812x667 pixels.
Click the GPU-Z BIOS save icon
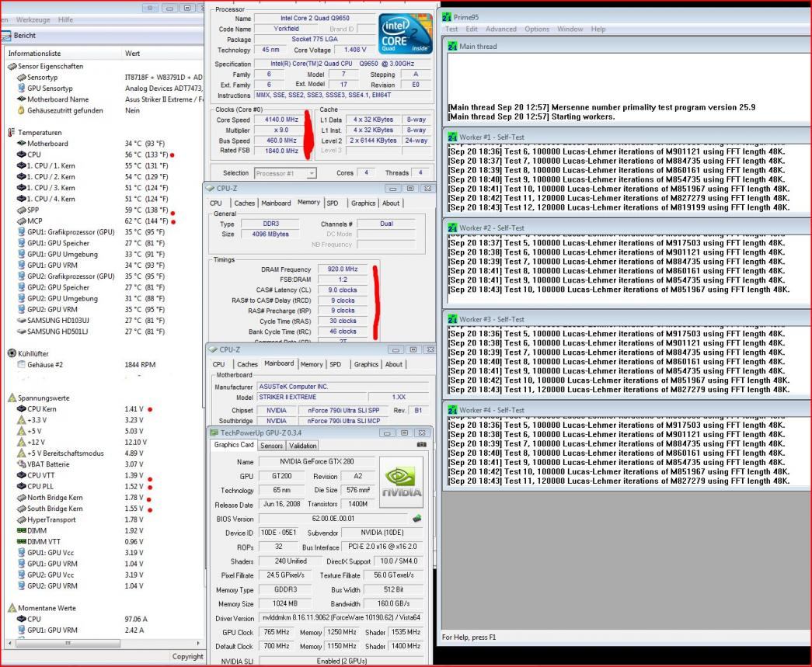[416, 518]
